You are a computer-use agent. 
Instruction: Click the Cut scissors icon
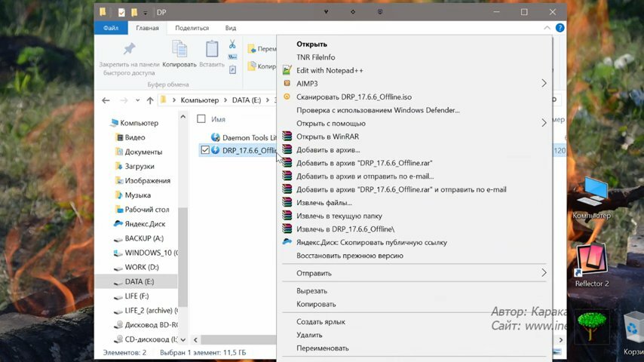click(x=232, y=44)
